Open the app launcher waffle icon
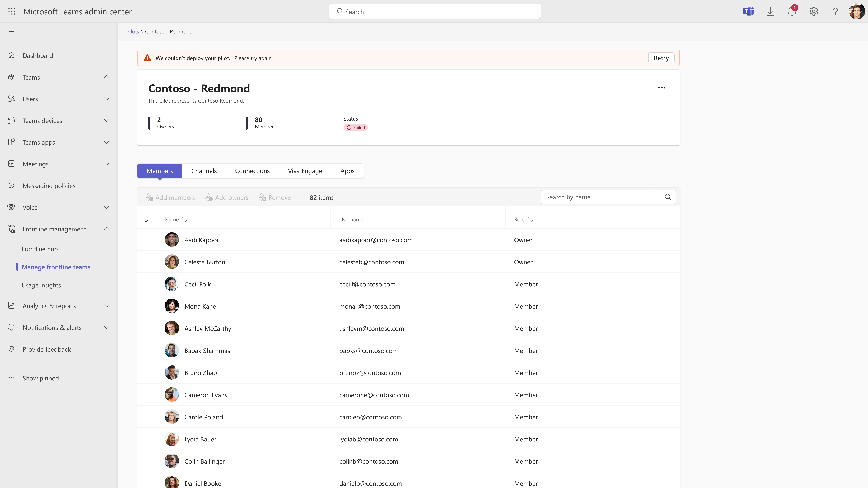This screenshot has height=488, width=868. pos(11,11)
